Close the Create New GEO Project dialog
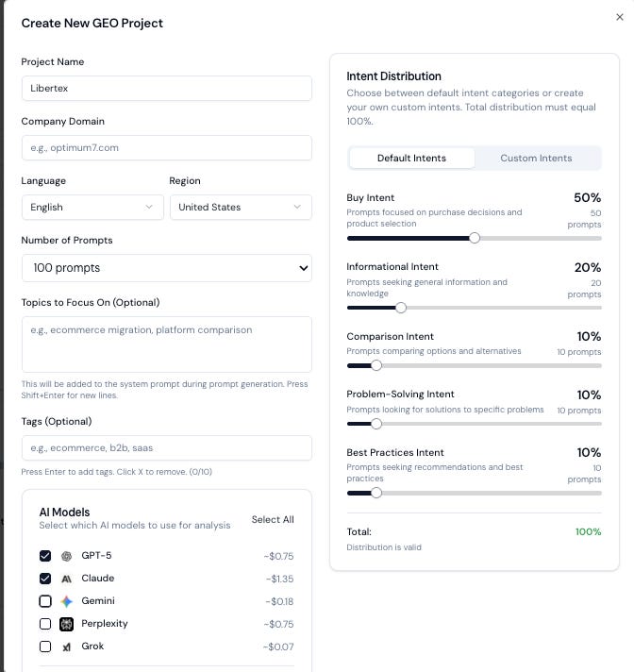This screenshot has width=634, height=672. [x=620, y=17]
